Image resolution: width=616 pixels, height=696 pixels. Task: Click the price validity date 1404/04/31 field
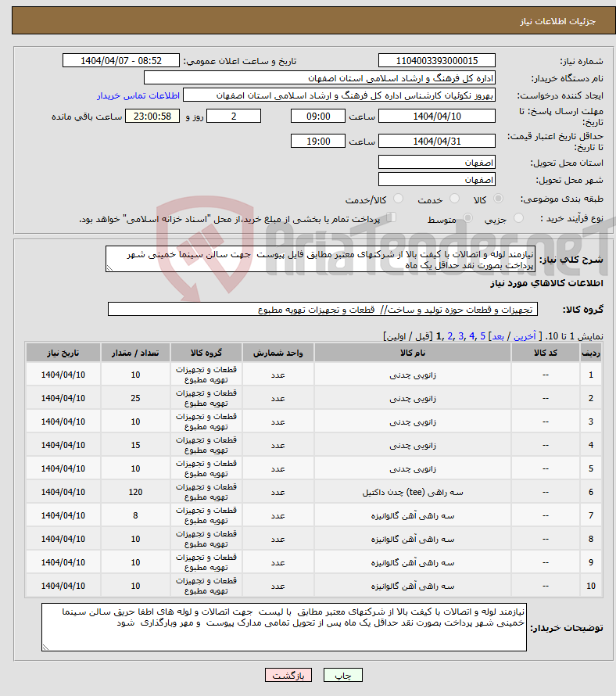point(437,141)
